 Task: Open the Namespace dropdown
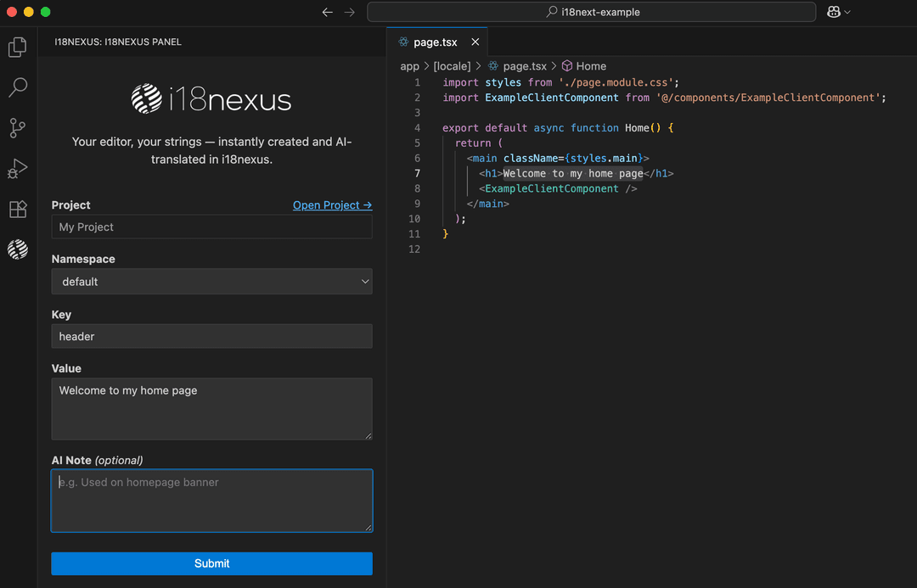[x=211, y=281]
